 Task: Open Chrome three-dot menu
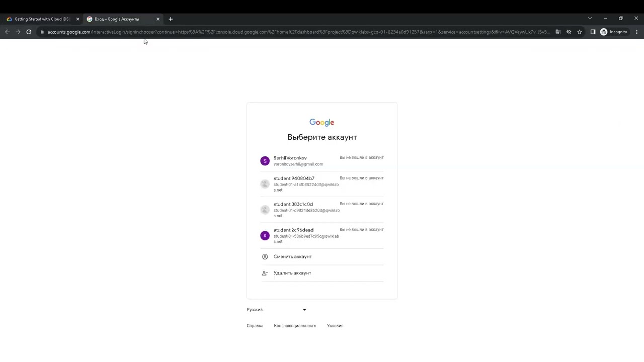coord(636,32)
